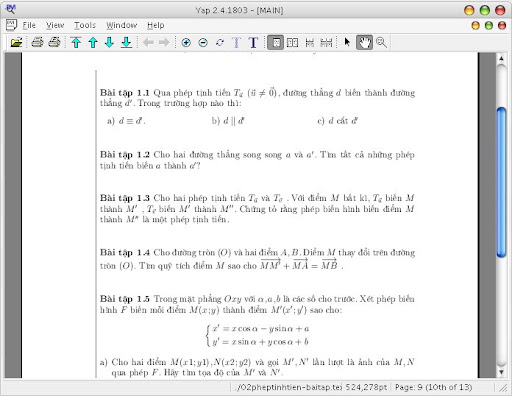
Task: Jump to the first page arrow
Action: (x=76, y=43)
